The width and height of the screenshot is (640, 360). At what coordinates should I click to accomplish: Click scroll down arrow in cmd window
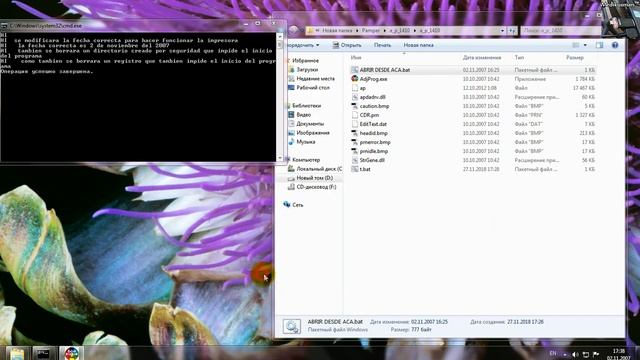pyautogui.click(x=280, y=158)
